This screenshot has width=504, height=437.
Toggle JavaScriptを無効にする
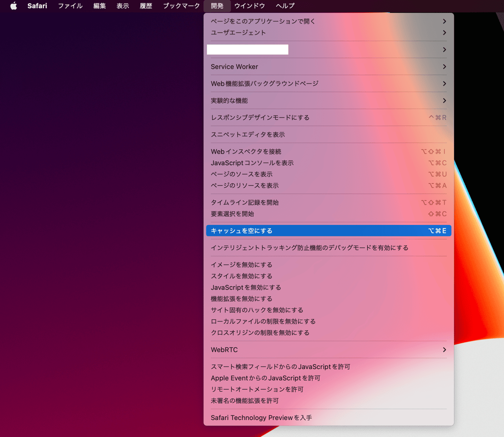246,287
